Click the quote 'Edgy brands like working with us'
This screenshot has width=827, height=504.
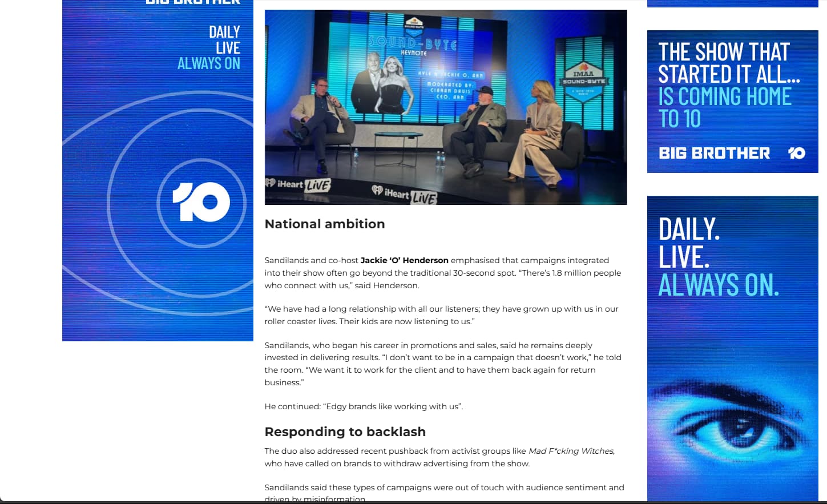(x=393, y=406)
